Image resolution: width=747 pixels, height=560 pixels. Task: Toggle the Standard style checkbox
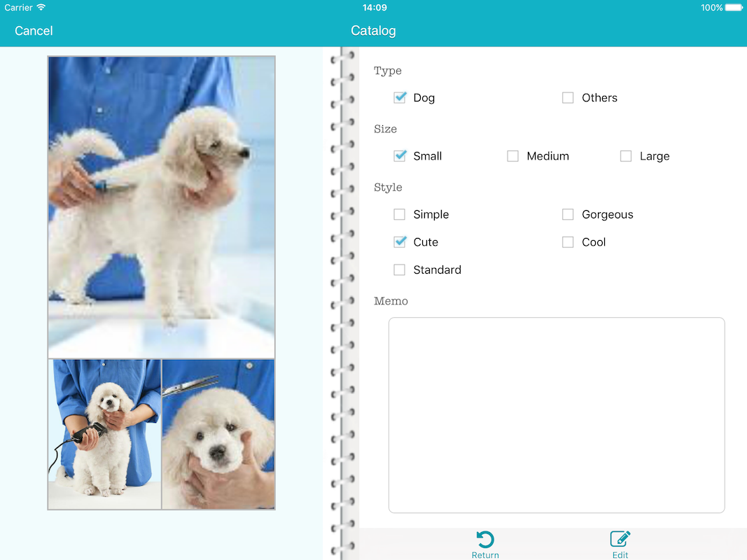pos(400,270)
